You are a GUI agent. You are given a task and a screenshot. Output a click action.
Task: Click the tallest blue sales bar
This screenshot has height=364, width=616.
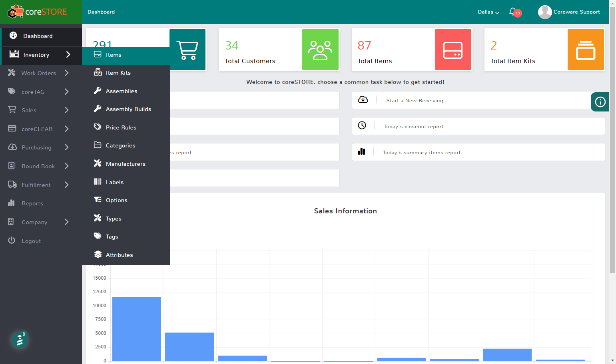coord(137,329)
